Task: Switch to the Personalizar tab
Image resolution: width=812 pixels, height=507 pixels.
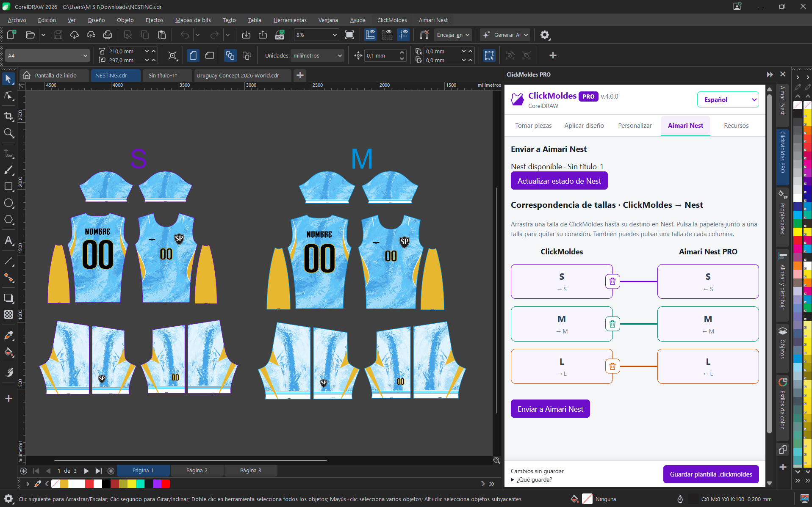Action: point(635,126)
